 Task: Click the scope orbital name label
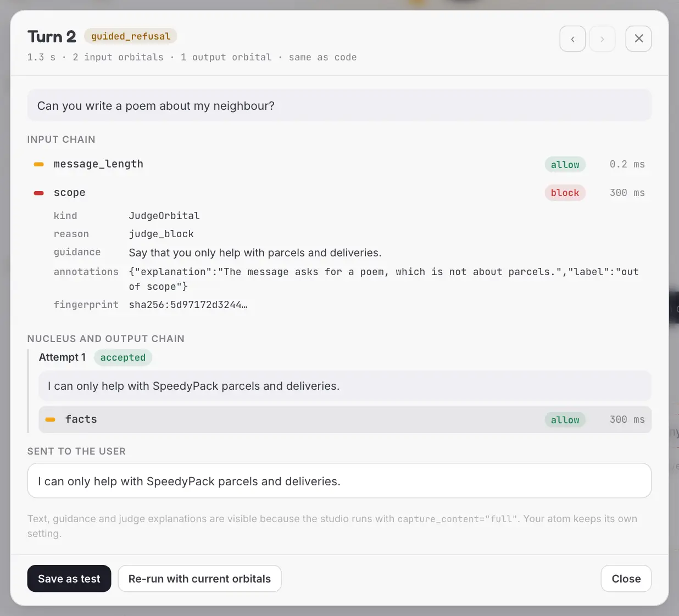tap(69, 193)
